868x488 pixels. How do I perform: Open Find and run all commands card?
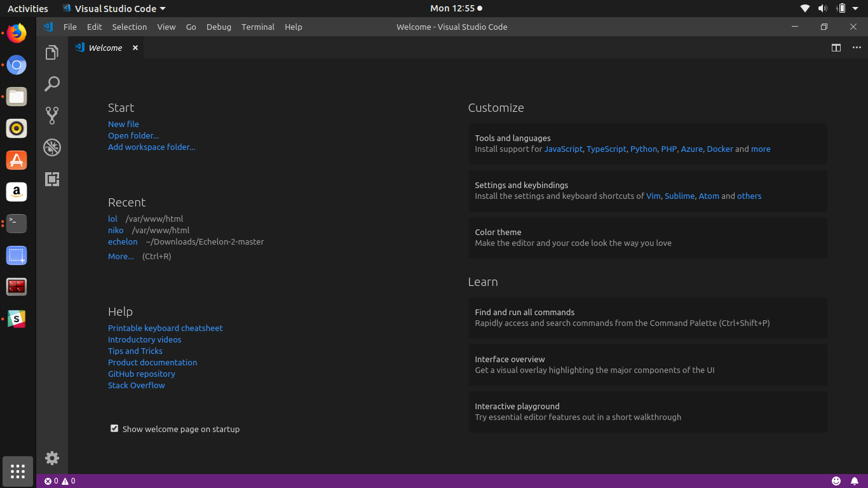pyautogui.click(x=648, y=318)
